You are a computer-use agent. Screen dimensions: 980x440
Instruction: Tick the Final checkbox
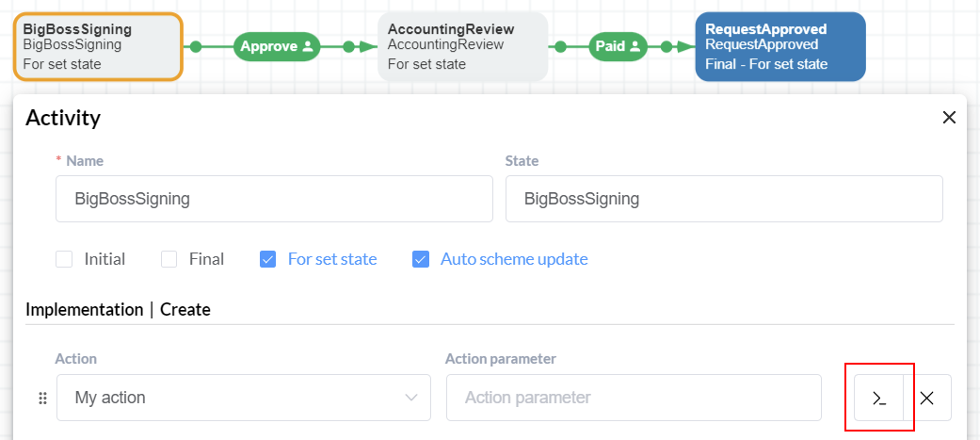pyautogui.click(x=169, y=259)
